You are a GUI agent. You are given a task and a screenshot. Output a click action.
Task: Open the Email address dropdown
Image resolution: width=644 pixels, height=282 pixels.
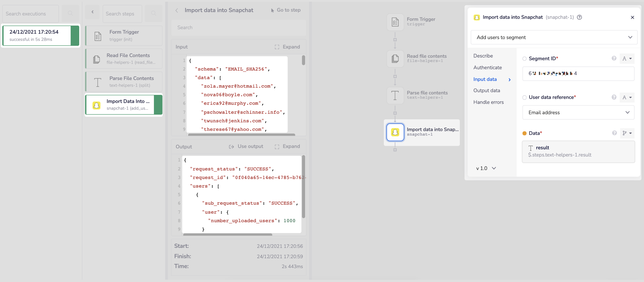578,112
